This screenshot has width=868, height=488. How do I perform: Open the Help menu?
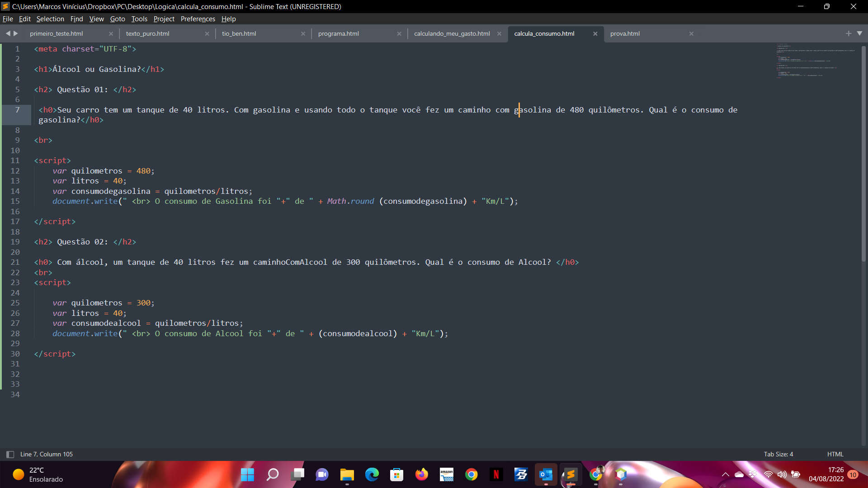[x=228, y=19]
